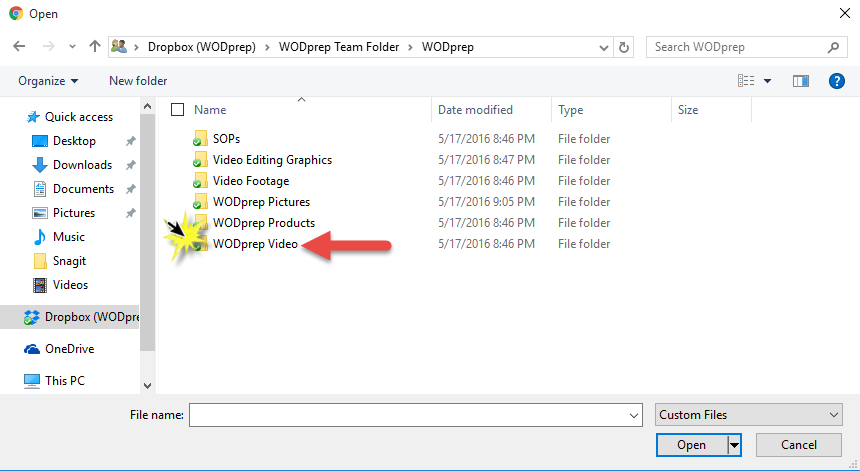Sort by the Date modified column
The width and height of the screenshot is (860, 471).
pyautogui.click(x=475, y=110)
